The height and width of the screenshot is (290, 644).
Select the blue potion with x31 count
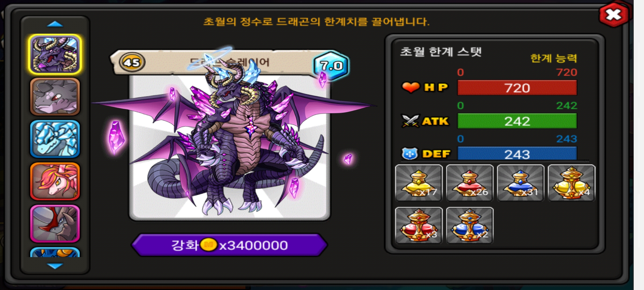521,183
